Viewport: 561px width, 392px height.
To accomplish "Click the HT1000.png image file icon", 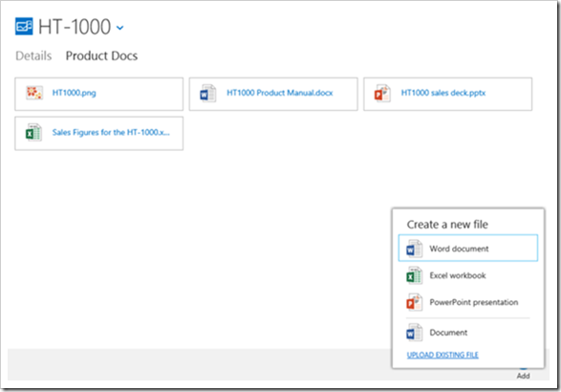I will [x=34, y=93].
